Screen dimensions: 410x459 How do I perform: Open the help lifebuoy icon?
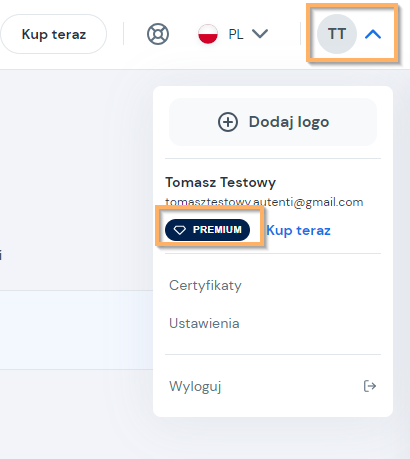pos(158,34)
